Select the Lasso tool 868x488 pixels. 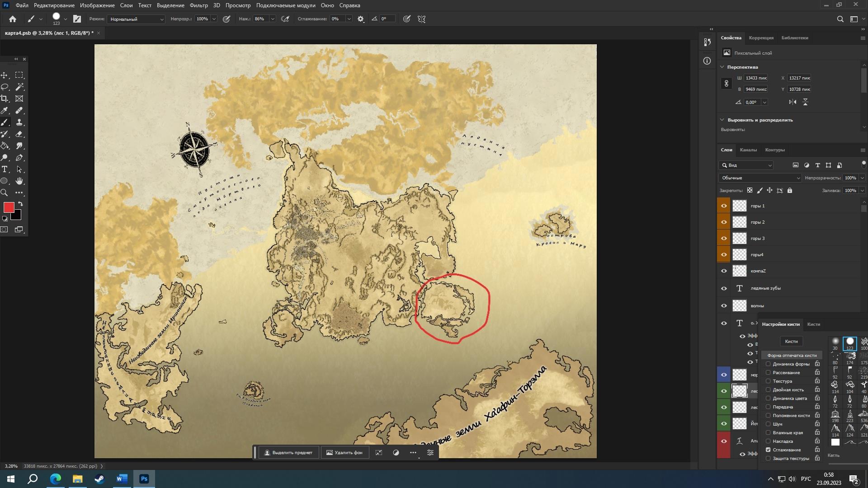tap(5, 87)
